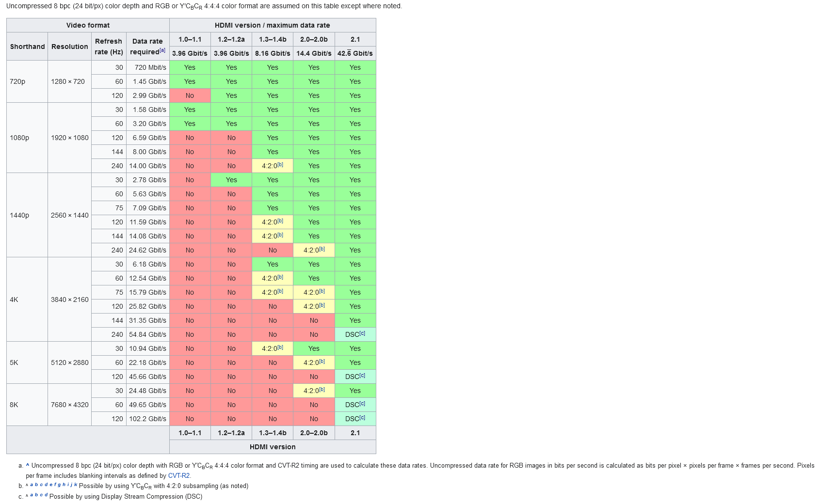821x504 pixels.
Task: Click [c] DSC note in 5K 120 Hz row
Action: [x=362, y=376]
